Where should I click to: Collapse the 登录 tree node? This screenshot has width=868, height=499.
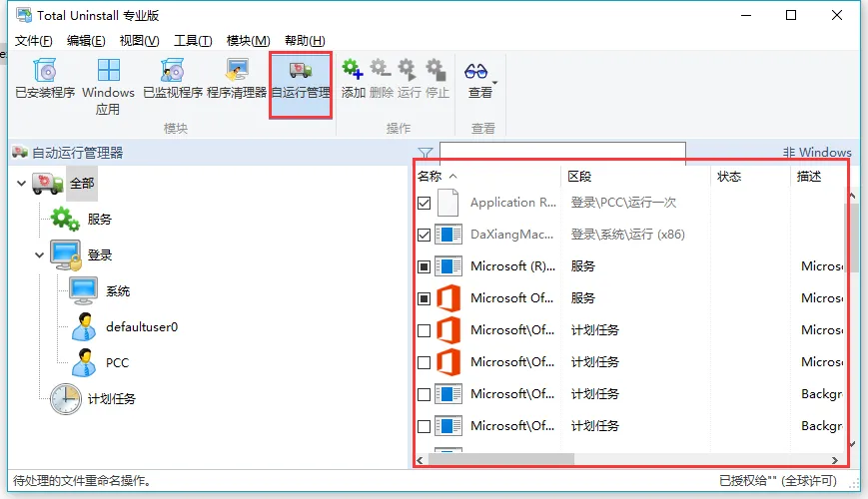click(39, 255)
